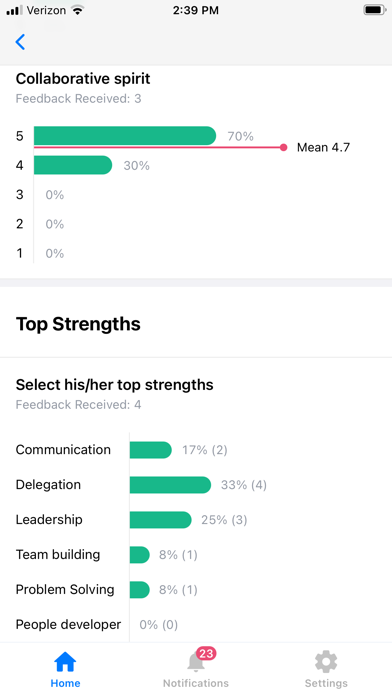Screen dimensions: 392x696
Task: Tap the Collaborative spirit heading
Action: tap(83, 79)
